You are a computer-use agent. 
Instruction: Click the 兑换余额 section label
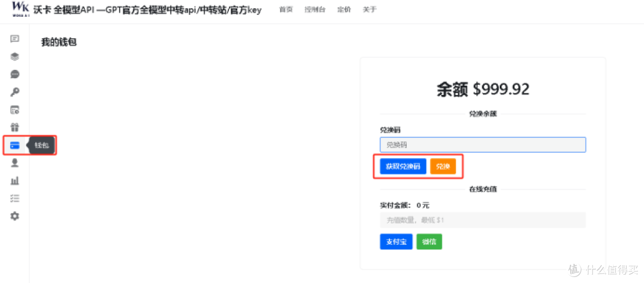tap(482, 114)
